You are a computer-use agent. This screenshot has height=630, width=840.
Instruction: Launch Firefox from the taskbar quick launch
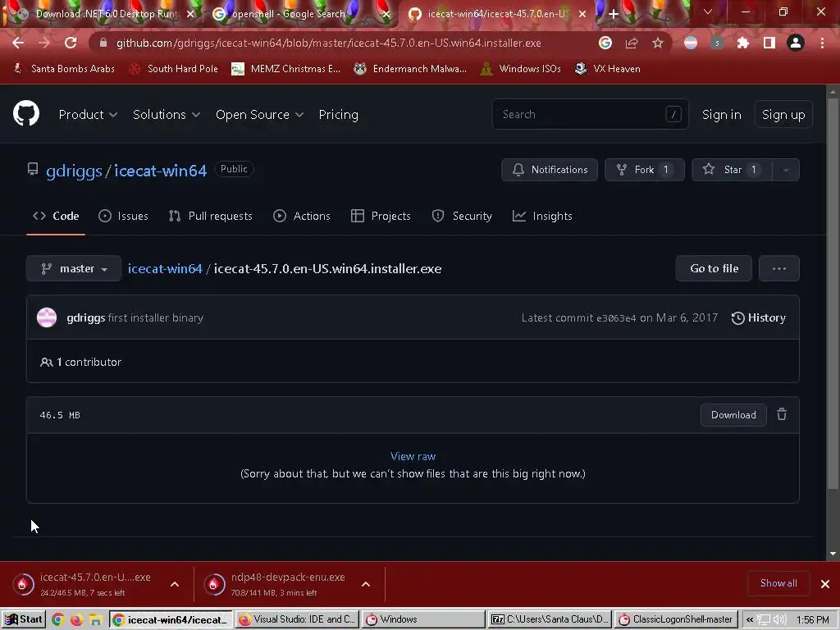click(x=76, y=620)
